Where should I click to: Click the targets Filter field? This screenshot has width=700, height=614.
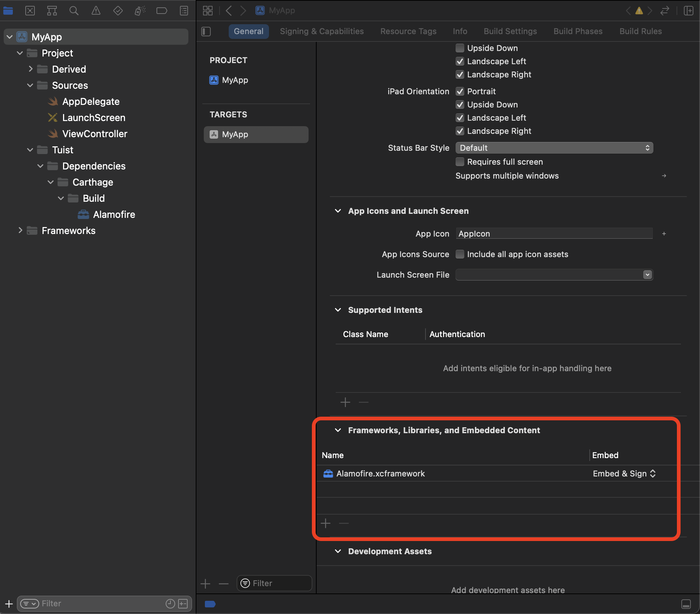274,583
